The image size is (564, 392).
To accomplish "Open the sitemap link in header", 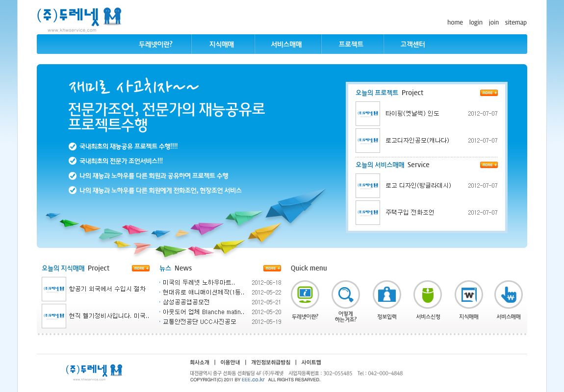I will coord(515,22).
